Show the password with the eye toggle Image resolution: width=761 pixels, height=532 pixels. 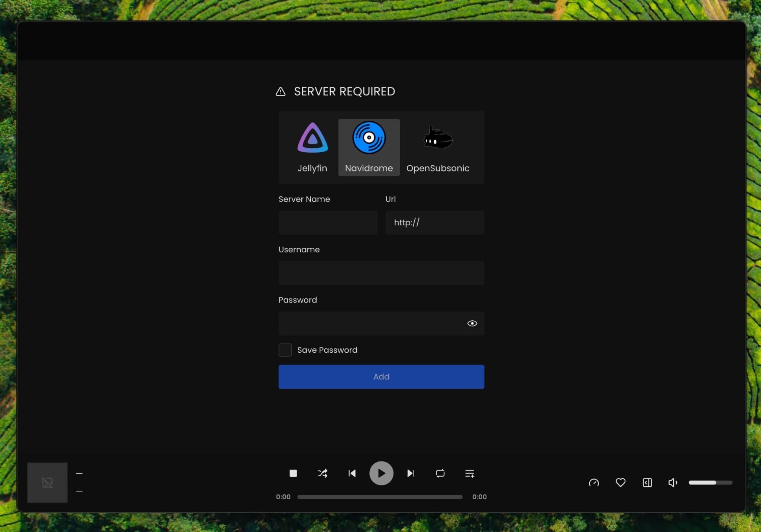pyautogui.click(x=472, y=323)
